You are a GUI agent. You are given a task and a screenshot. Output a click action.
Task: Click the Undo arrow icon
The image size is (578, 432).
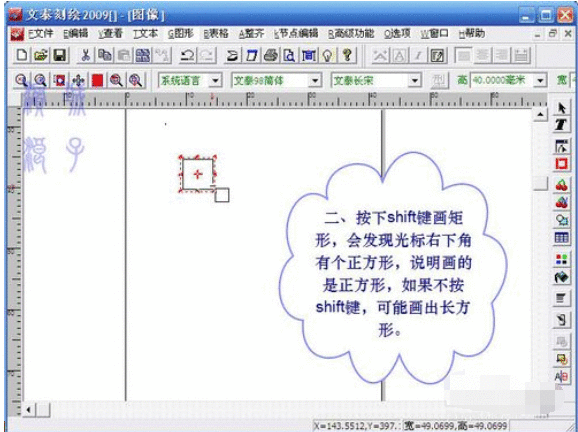(x=187, y=55)
